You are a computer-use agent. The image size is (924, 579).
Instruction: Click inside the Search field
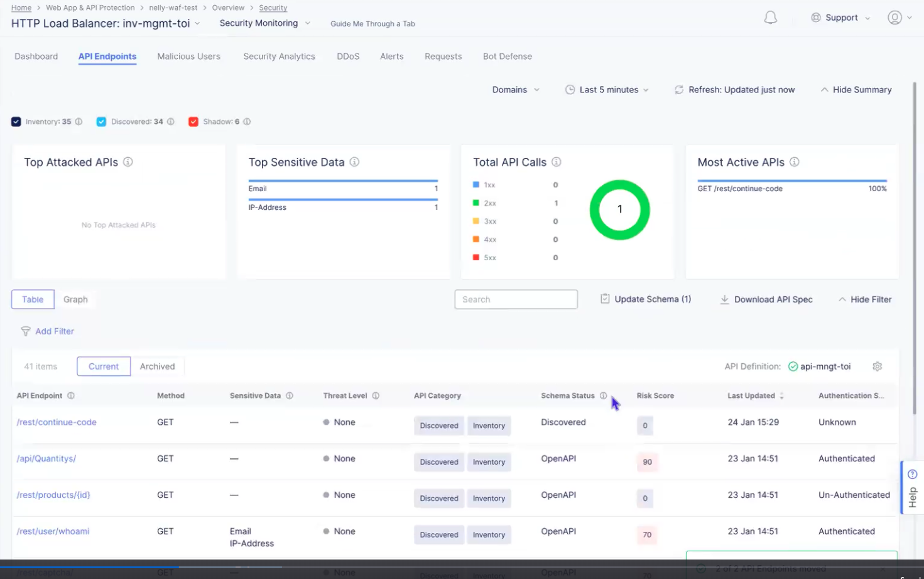coord(516,299)
